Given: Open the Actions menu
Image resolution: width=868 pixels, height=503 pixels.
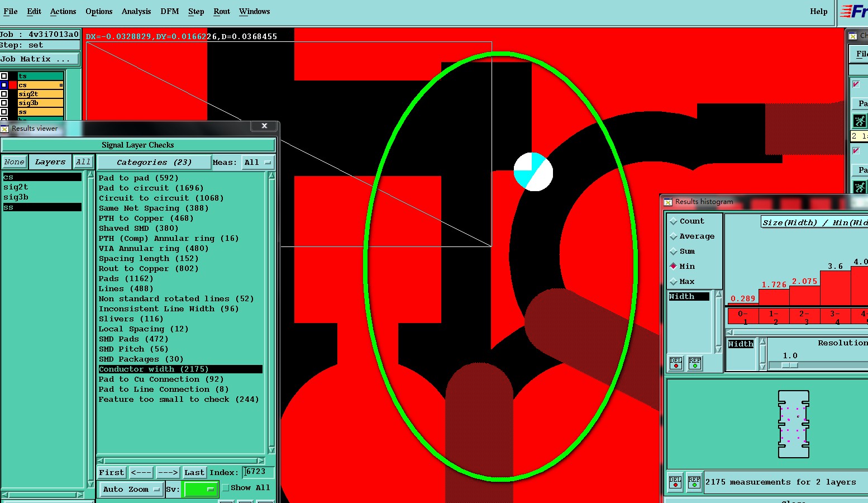Looking at the screenshot, I should 63,11.
